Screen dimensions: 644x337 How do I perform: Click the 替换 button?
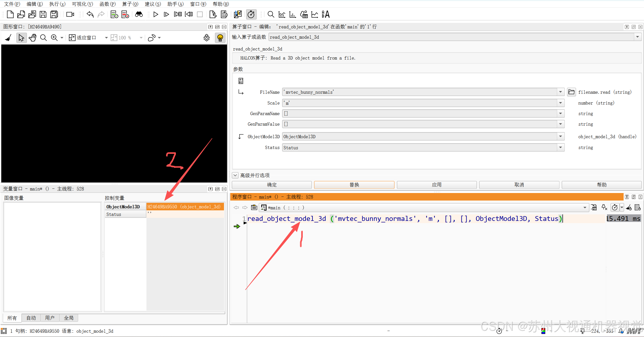pyautogui.click(x=354, y=185)
